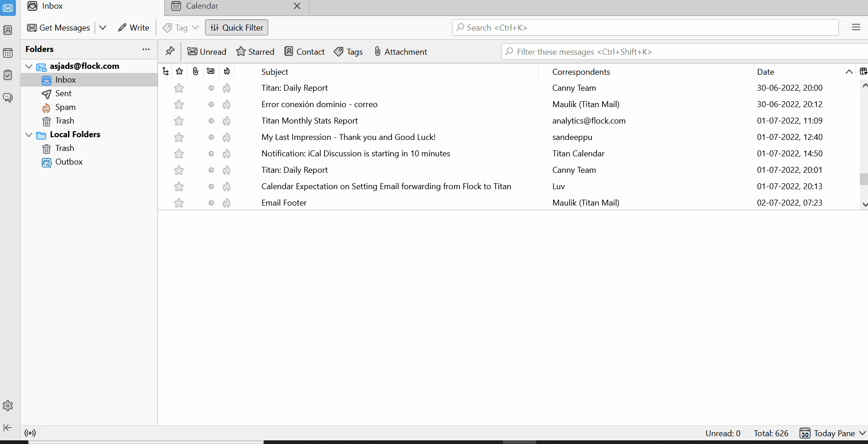The image size is (868, 444).
Task: Open the application hamburger menu
Action: click(856, 27)
